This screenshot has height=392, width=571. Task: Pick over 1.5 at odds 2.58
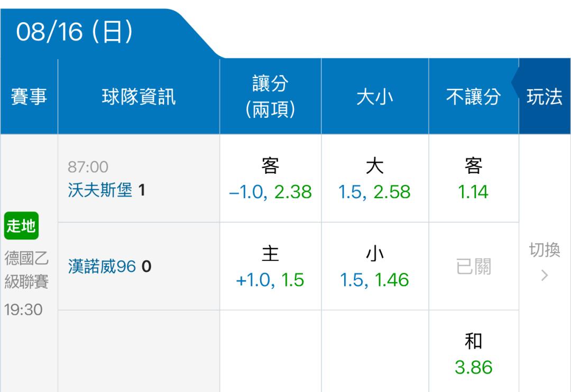(x=375, y=179)
